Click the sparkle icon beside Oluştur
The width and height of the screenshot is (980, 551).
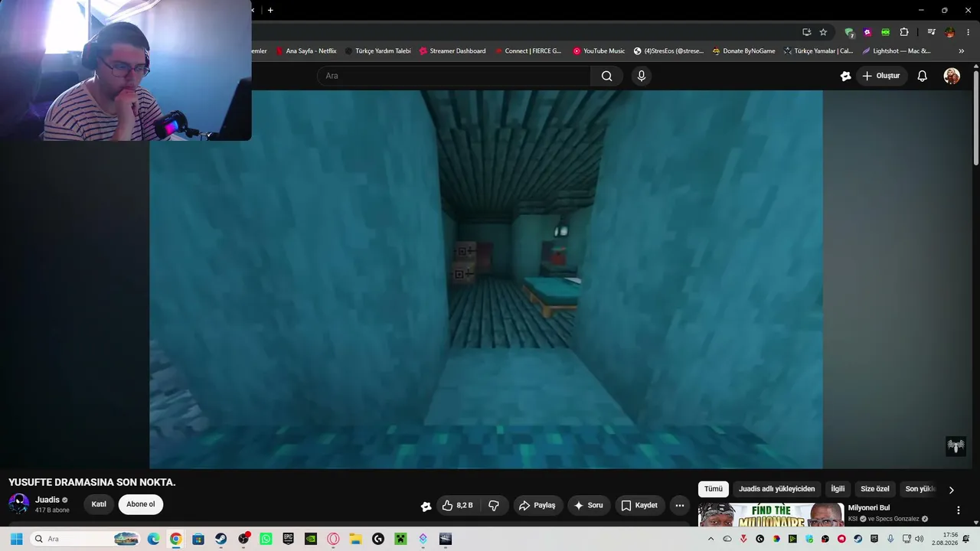[845, 76]
